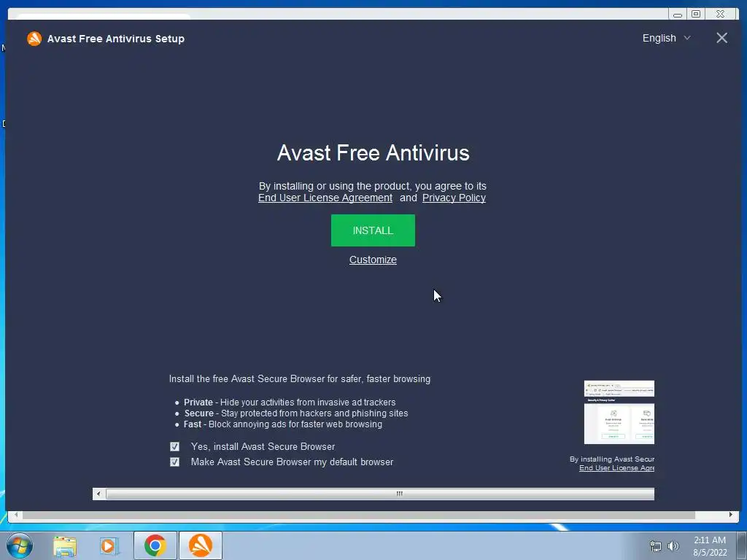Maximize the outer browser window
The image size is (747, 560).
(x=696, y=15)
